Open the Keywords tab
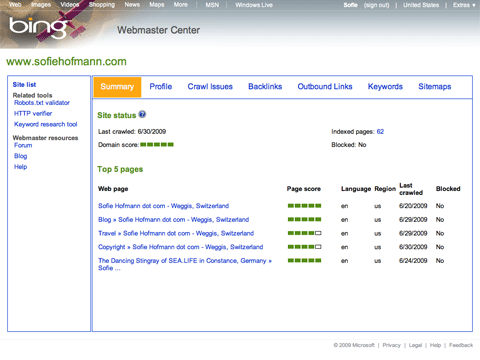 385,87
